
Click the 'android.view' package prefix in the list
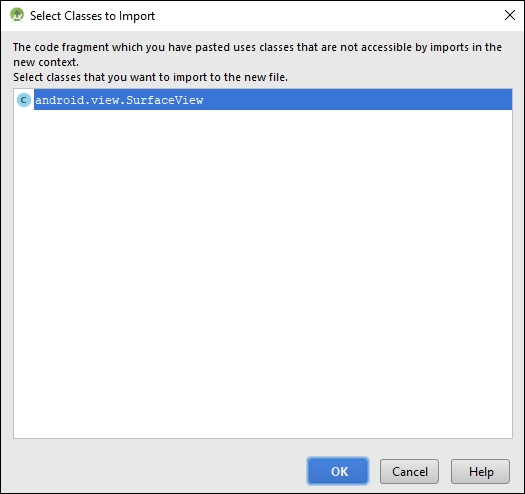(x=77, y=100)
